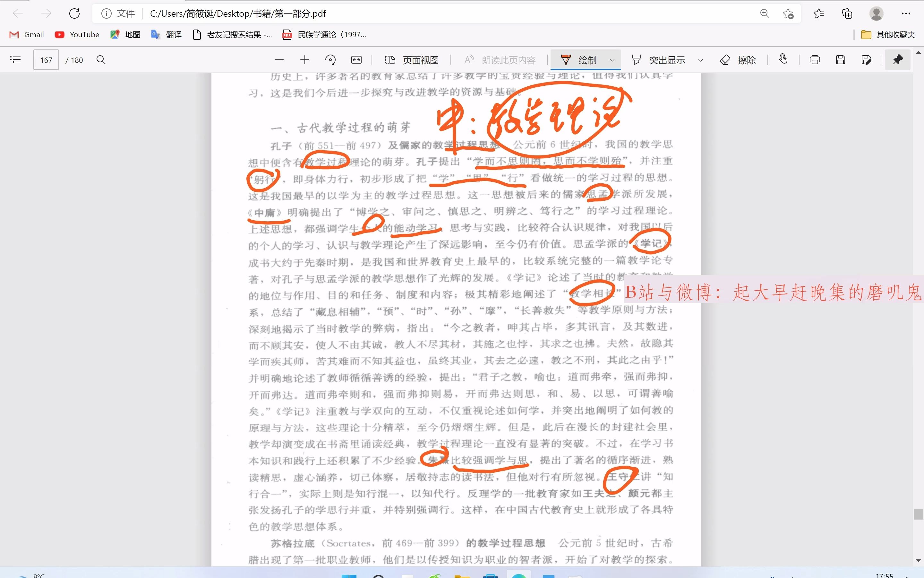Screen dimensions: 924x578
Task: Fit page to width
Action: pos(356,60)
